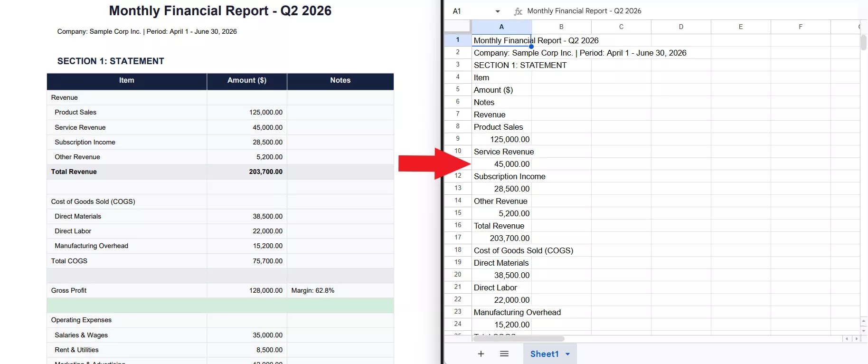Select row 12 header
Viewport: 868px width, 364px height.
[458, 176]
